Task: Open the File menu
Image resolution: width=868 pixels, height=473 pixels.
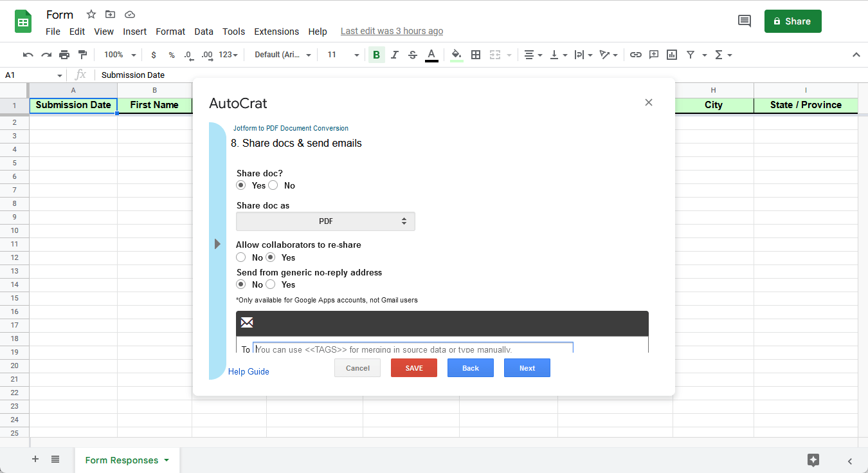Action: point(53,32)
